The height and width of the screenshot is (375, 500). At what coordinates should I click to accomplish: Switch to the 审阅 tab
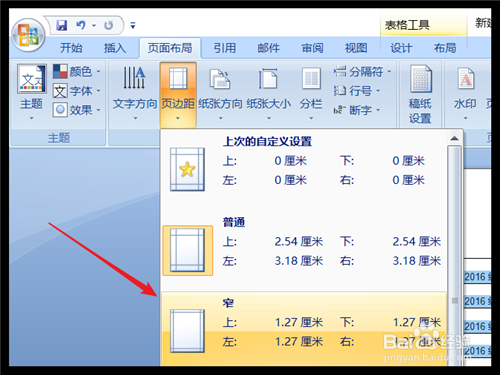coord(312,48)
